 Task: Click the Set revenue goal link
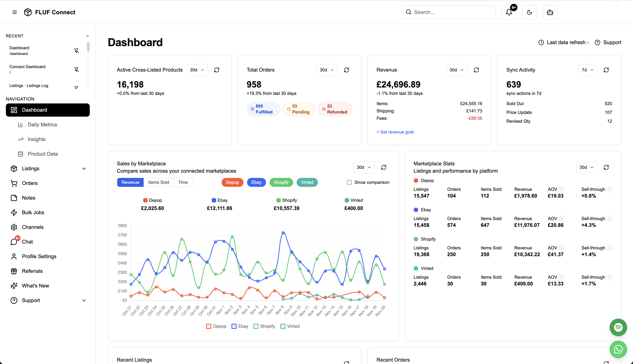click(x=395, y=132)
